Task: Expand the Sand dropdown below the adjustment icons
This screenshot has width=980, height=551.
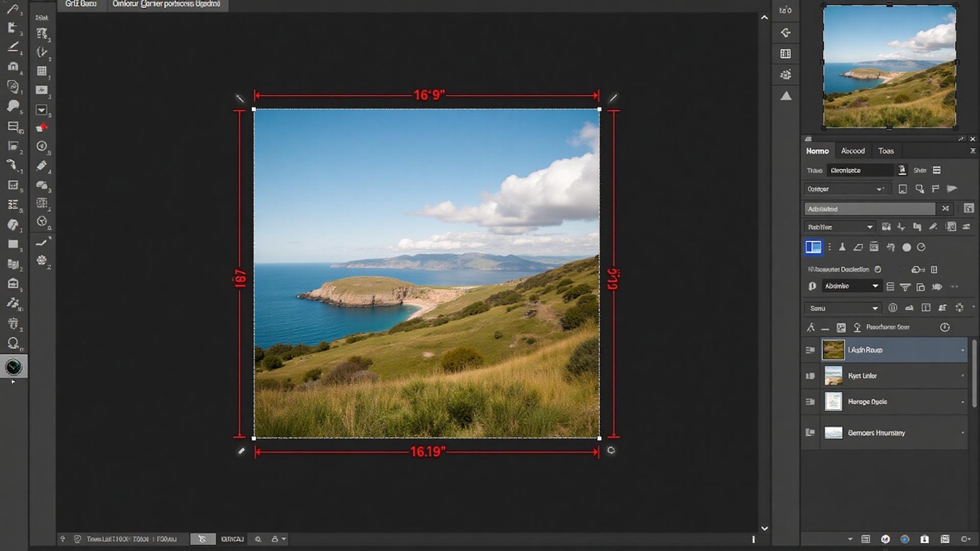Action: pos(841,308)
